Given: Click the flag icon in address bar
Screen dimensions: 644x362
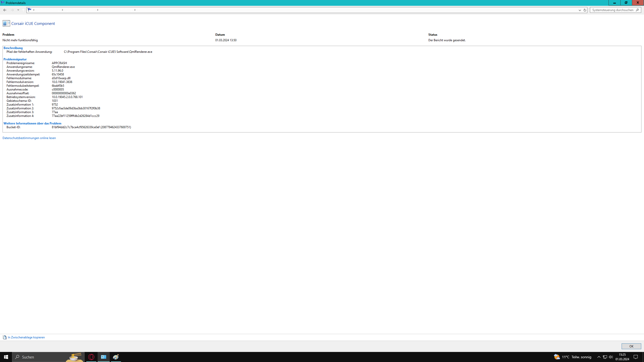Looking at the screenshot, I should [30, 10].
